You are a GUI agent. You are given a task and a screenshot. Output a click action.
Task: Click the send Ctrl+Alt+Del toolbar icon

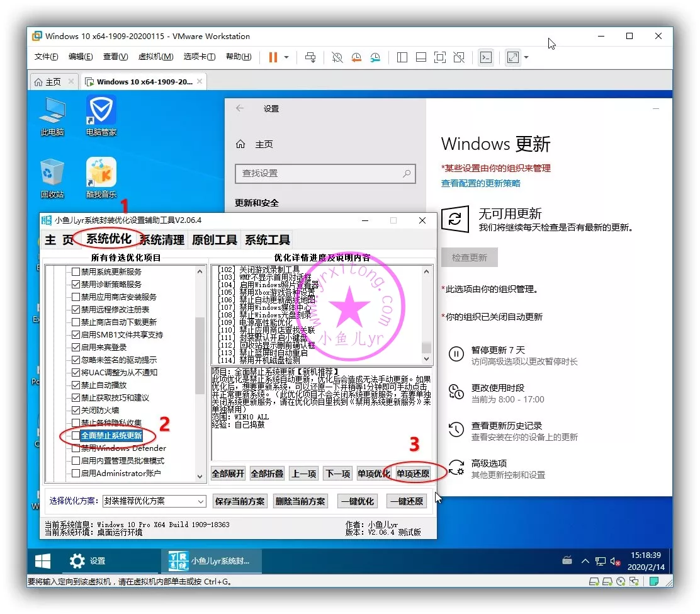pyautogui.click(x=310, y=57)
